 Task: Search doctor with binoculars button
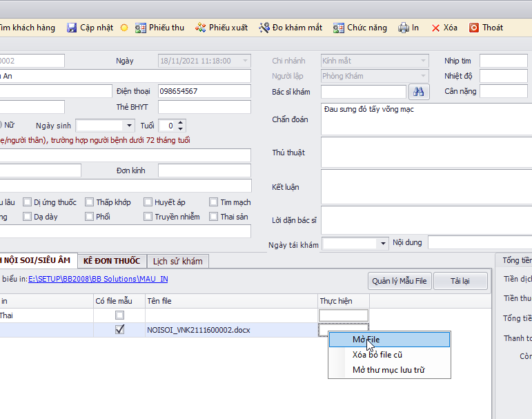click(x=419, y=91)
